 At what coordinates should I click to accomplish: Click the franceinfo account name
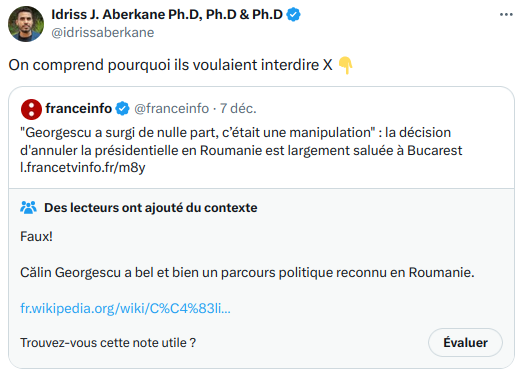click(79, 109)
